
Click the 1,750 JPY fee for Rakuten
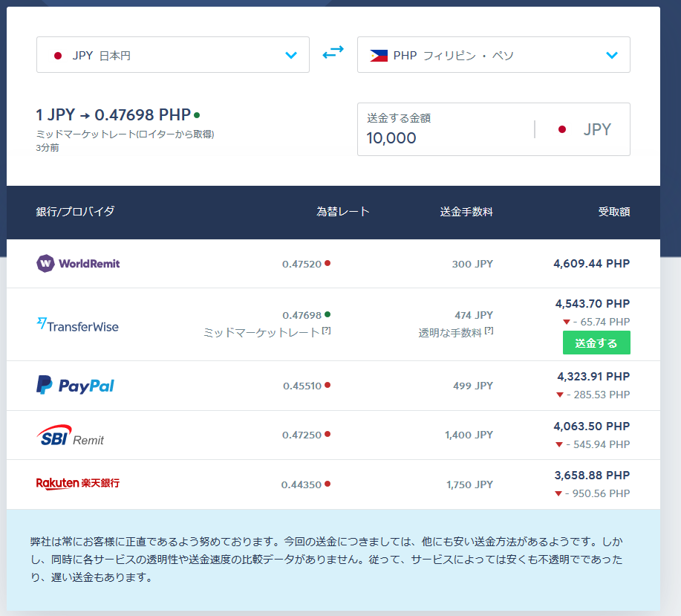470,484
